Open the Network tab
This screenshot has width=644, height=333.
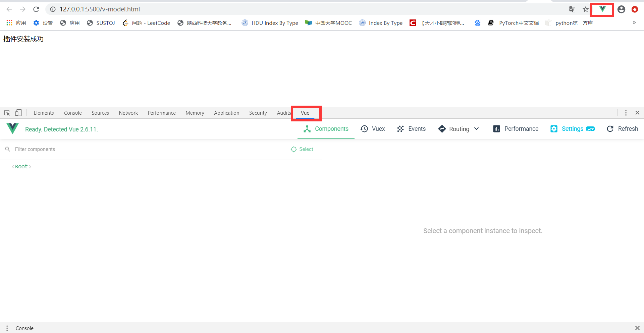point(128,113)
